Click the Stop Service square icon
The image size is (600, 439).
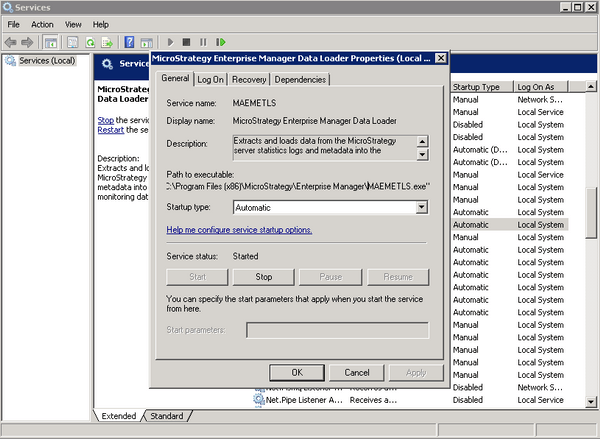pos(186,42)
